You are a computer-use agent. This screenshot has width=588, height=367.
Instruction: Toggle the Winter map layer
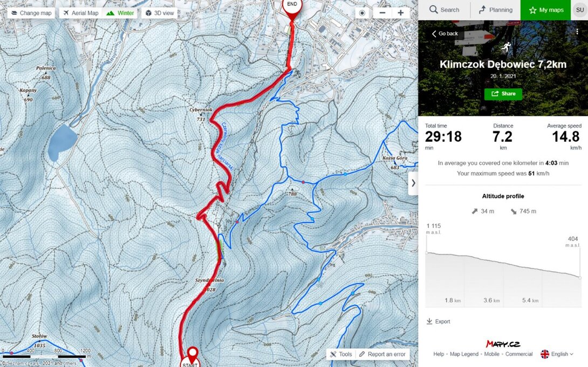pos(120,13)
